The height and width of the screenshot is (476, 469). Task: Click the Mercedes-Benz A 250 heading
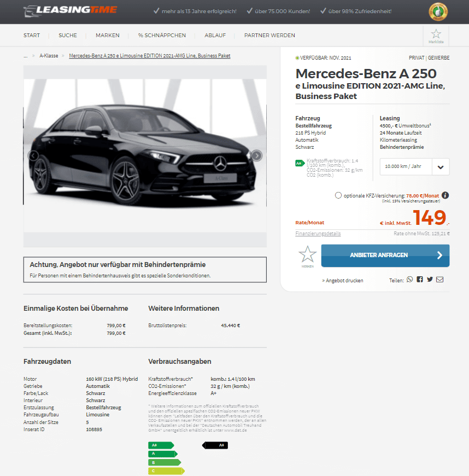[x=366, y=73]
